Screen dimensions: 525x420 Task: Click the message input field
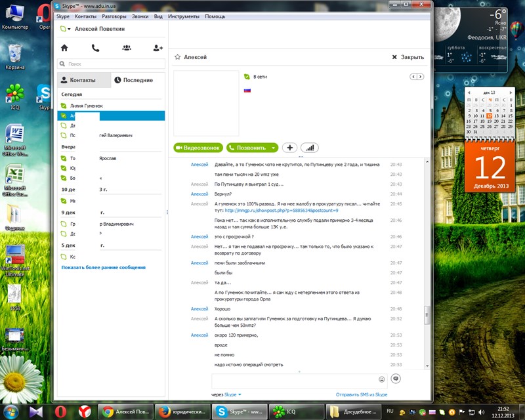pyautogui.click(x=295, y=381)
